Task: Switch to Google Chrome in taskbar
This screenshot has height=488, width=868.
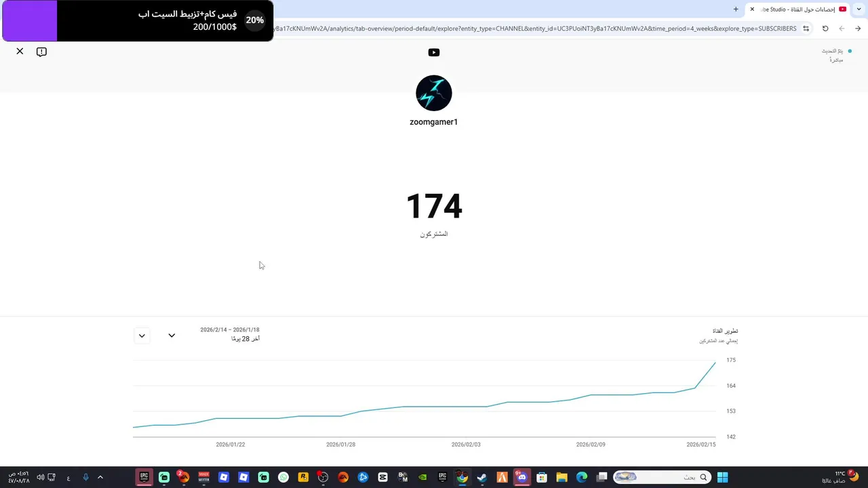Action: (462, 477)
